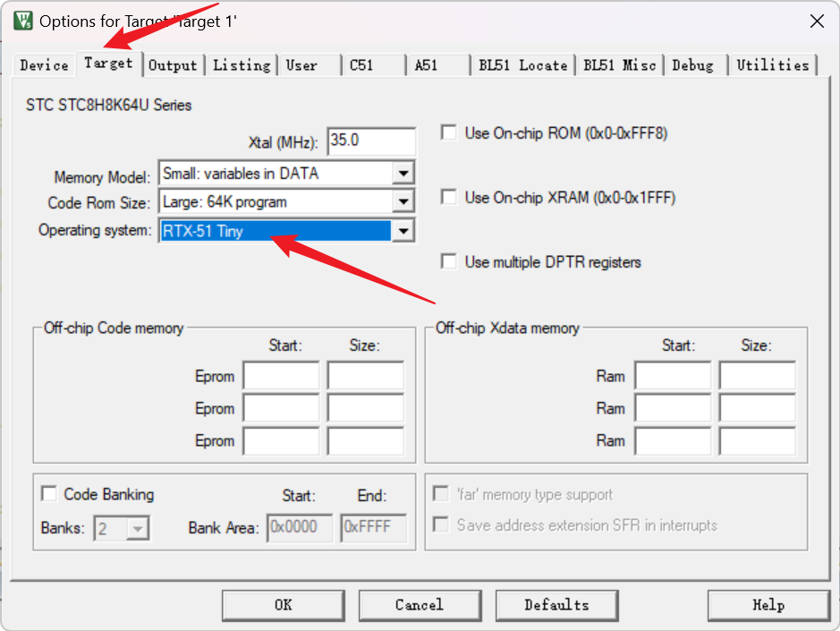
Task: Close the Options for Target dialog
Action: point(817,21)
